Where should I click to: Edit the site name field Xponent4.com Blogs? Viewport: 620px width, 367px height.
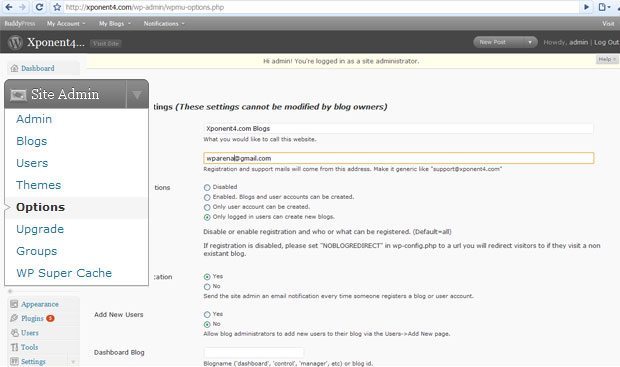tap(398, 129)
